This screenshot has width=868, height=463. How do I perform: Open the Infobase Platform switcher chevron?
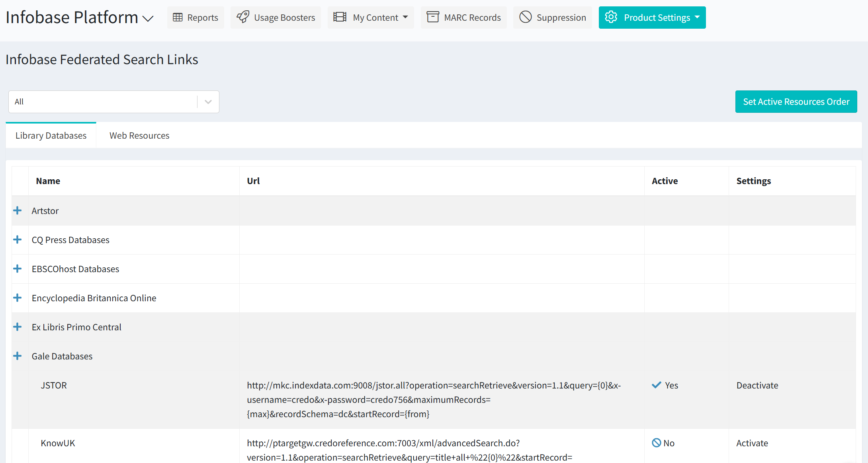click(148, 19)
